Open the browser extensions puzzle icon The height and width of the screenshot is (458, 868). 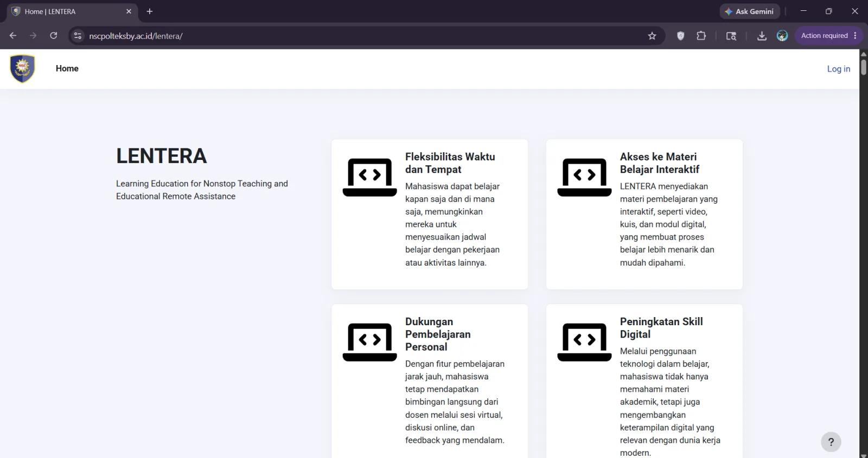pos(701,36)
